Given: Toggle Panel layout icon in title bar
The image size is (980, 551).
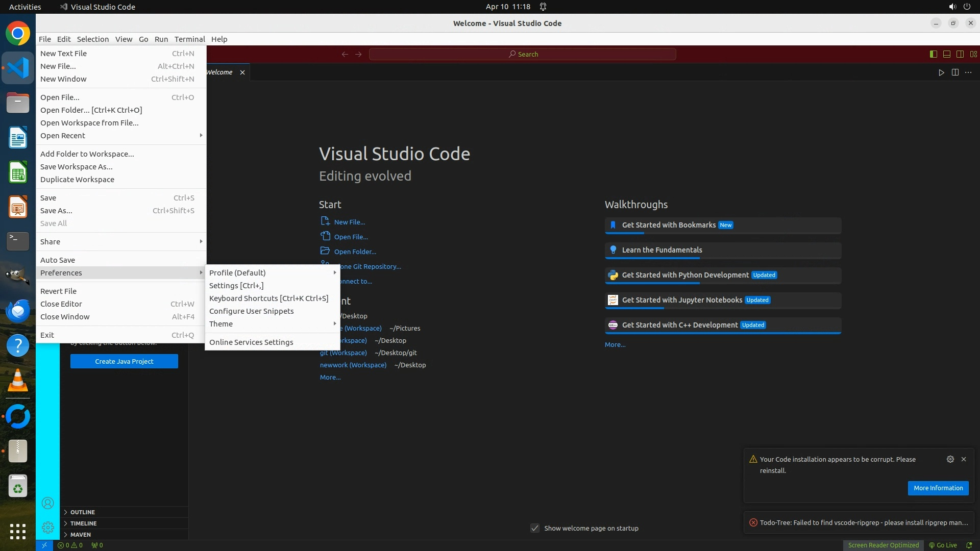Looking at the screenshot, I should pos(947,54).
